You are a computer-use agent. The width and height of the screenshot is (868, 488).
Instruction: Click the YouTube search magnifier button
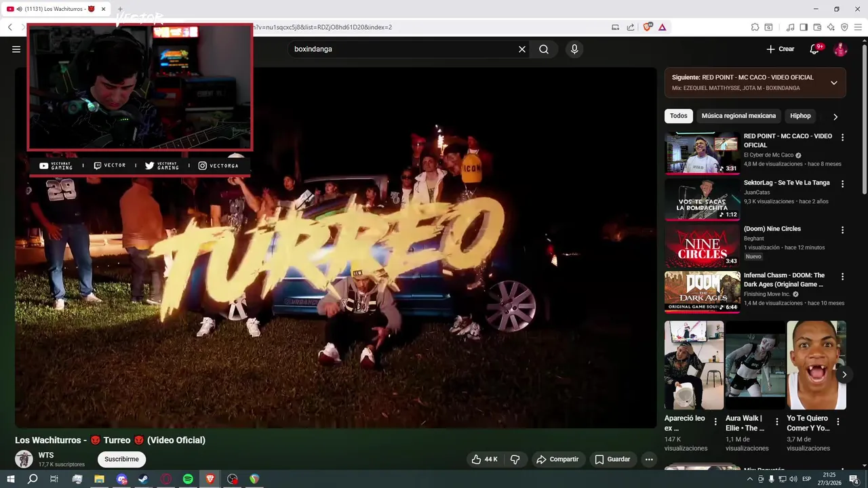tap(544, 49)
